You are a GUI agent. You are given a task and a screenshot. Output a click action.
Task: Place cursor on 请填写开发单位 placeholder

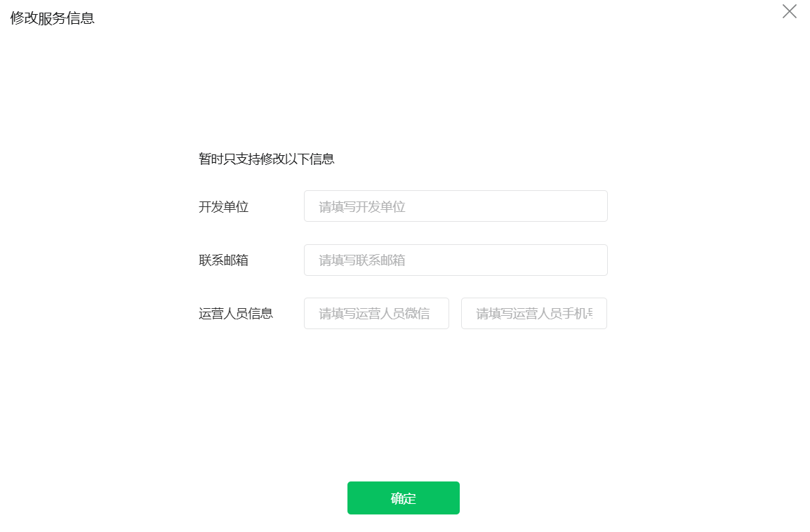click(362, 206)
